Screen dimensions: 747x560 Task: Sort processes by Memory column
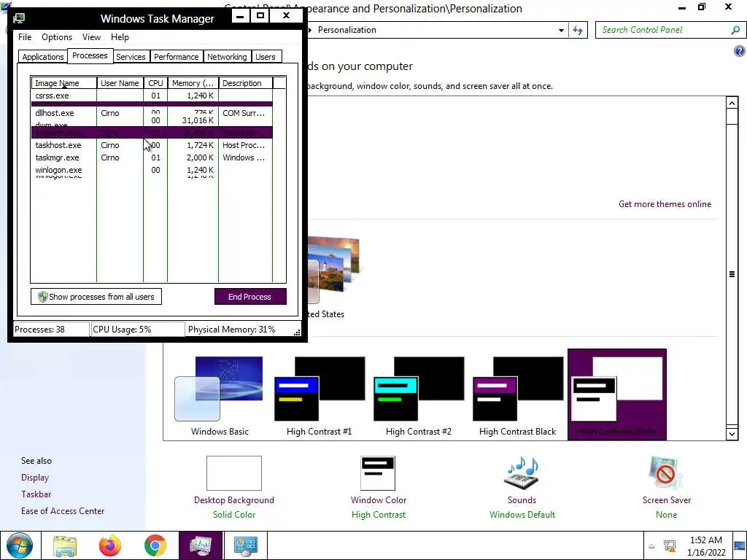coord(193,83)
